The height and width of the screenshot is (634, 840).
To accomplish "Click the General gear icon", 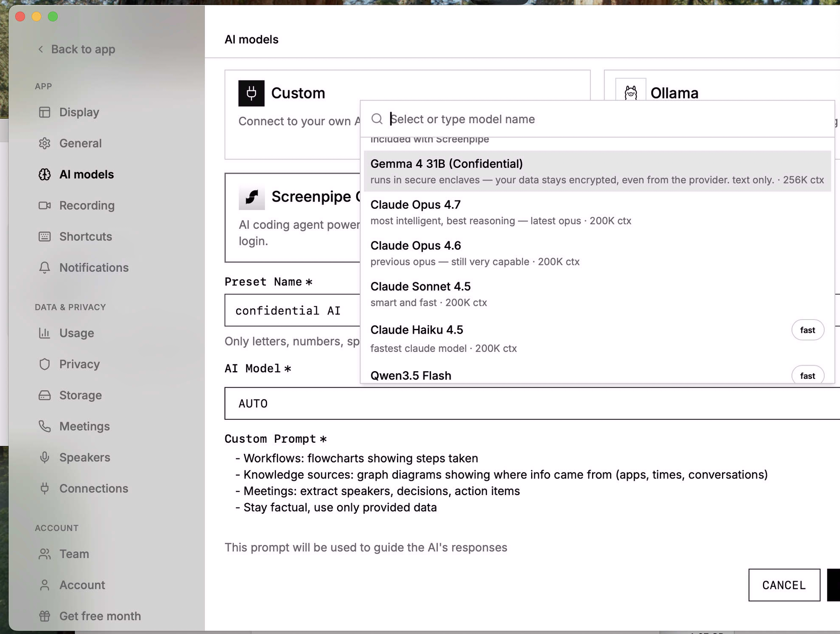I will click(x=44, y=143).
